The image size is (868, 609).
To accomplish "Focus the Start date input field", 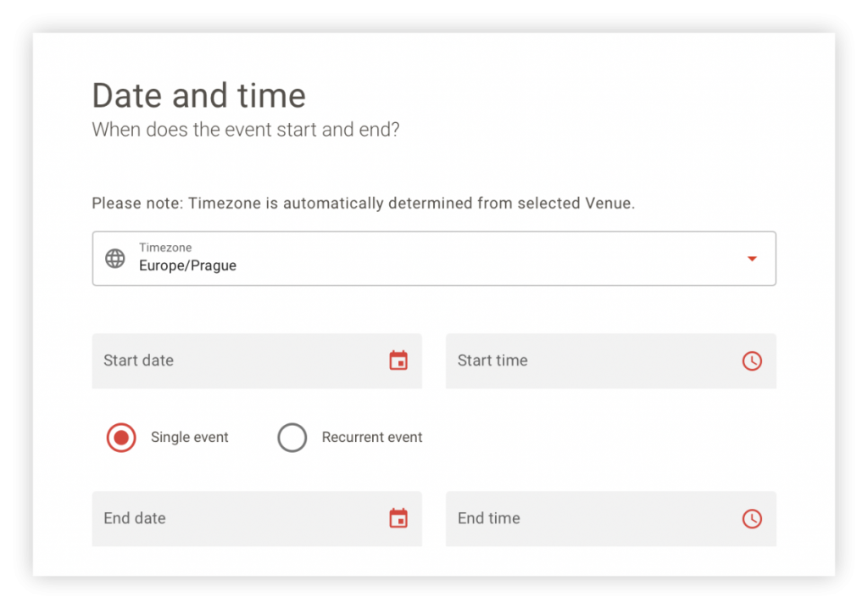I will [257, 360].
